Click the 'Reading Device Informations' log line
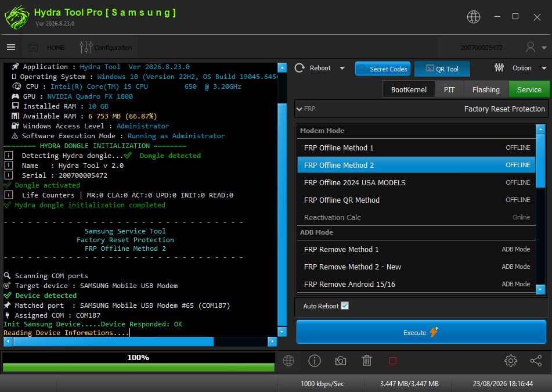Image resolution: width=552 pixels, height=392 pixels. [66, 333]
